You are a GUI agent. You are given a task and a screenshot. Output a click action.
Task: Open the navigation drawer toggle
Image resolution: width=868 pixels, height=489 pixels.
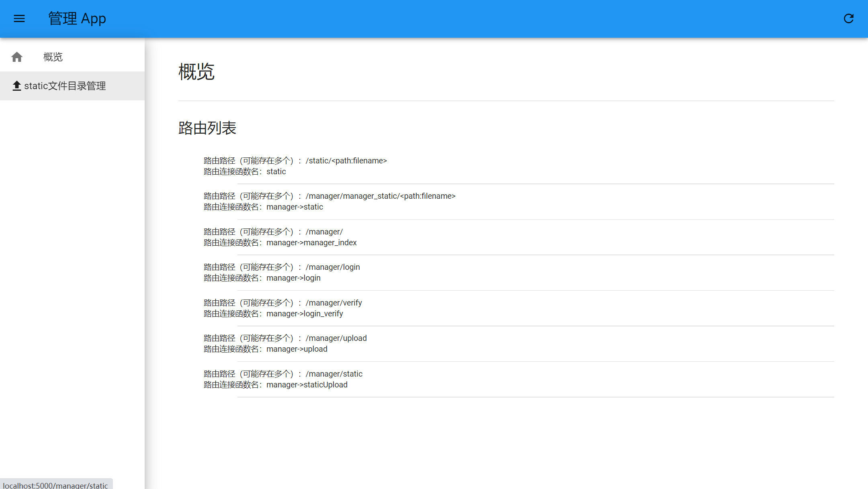click(x=19, y=18)
